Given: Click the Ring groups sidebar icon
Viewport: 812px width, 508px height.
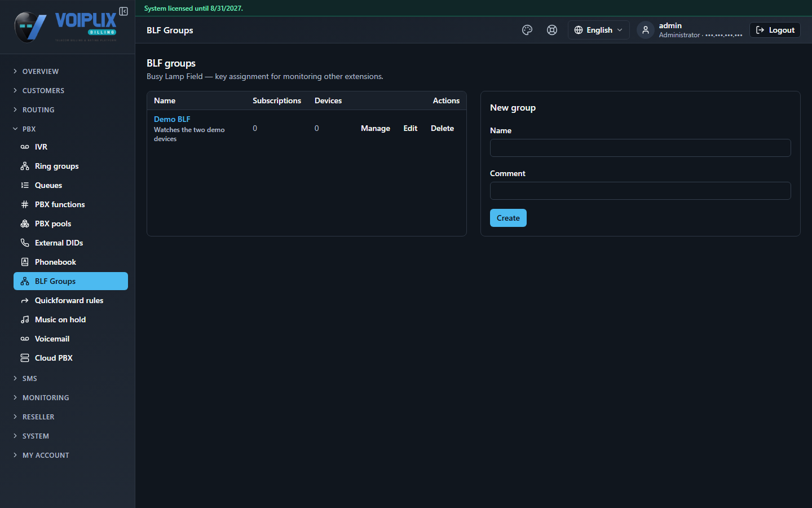Looking at the screenshot, I should (25, 166).
